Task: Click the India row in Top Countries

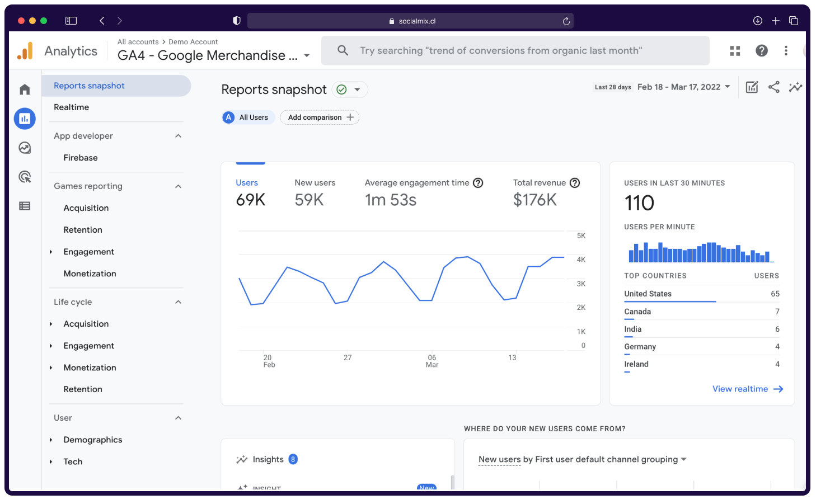Action: tap(702, 330)
